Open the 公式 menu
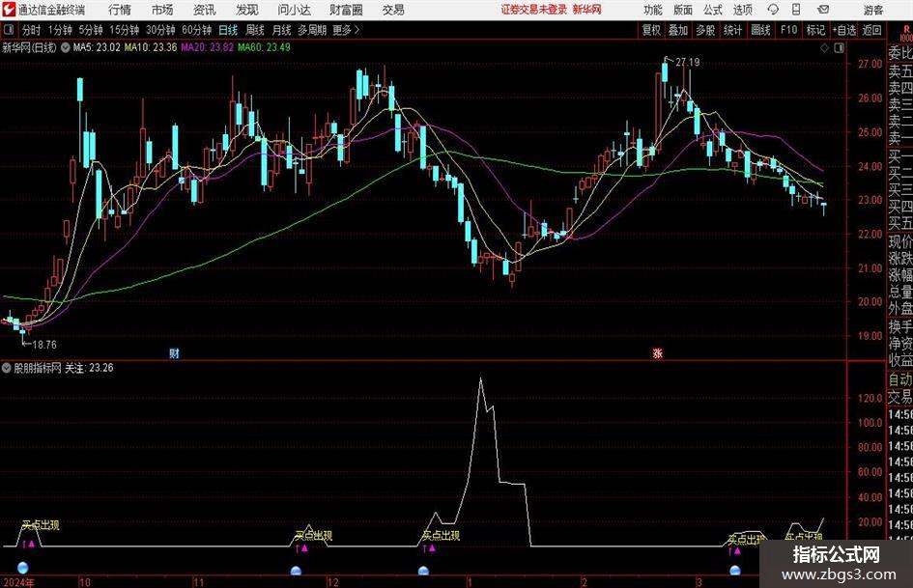The width and height of the screenshot is (913, 588). tap(712, 10)
